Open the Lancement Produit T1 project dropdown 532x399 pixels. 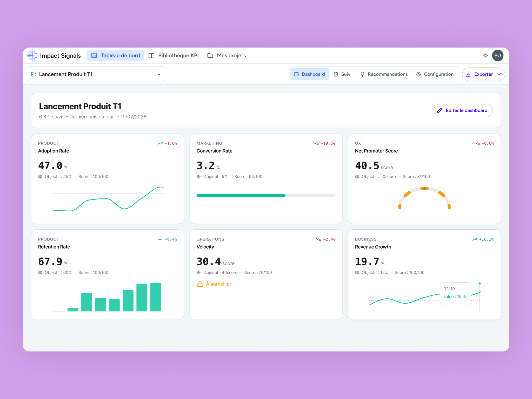(x=96, y=74)
